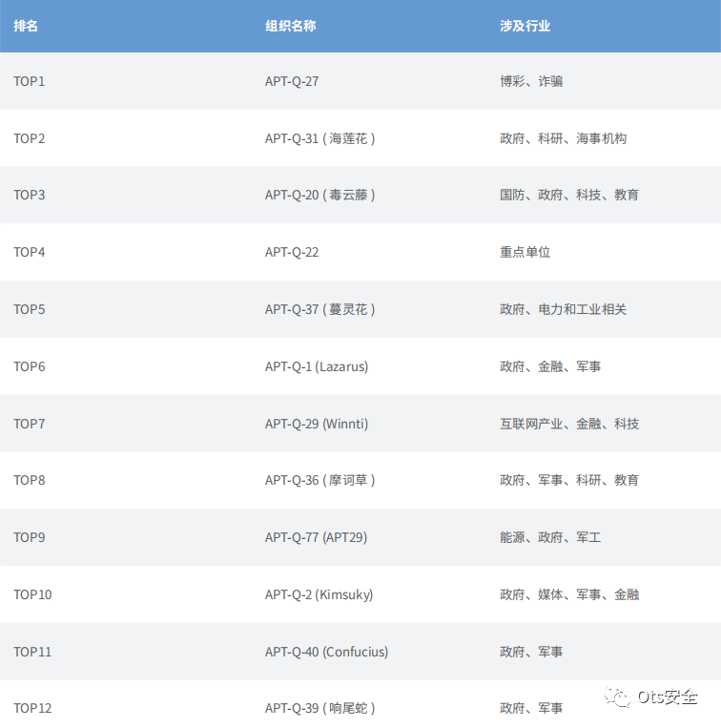Image resolution: width=721 pixels, height=728 pixels.
Task: Select the TOP12 rank cell
Action: coord(32,708)
